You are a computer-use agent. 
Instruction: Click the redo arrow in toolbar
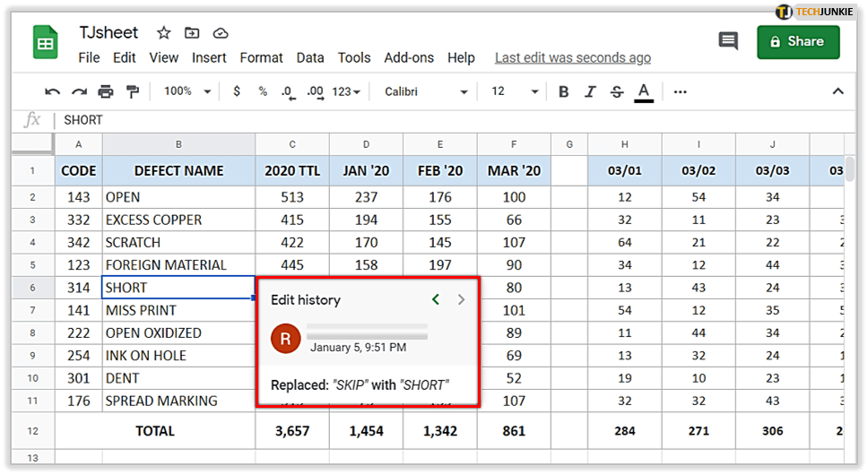(x=79, y=91)
